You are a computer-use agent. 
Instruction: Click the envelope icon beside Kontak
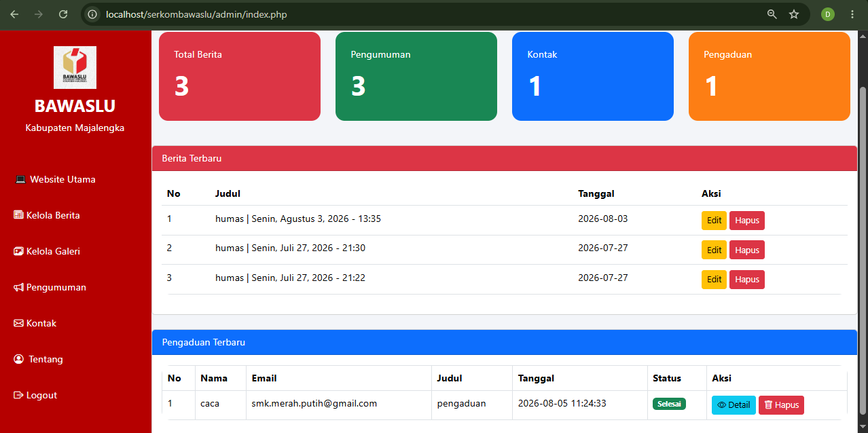(18, 323)
